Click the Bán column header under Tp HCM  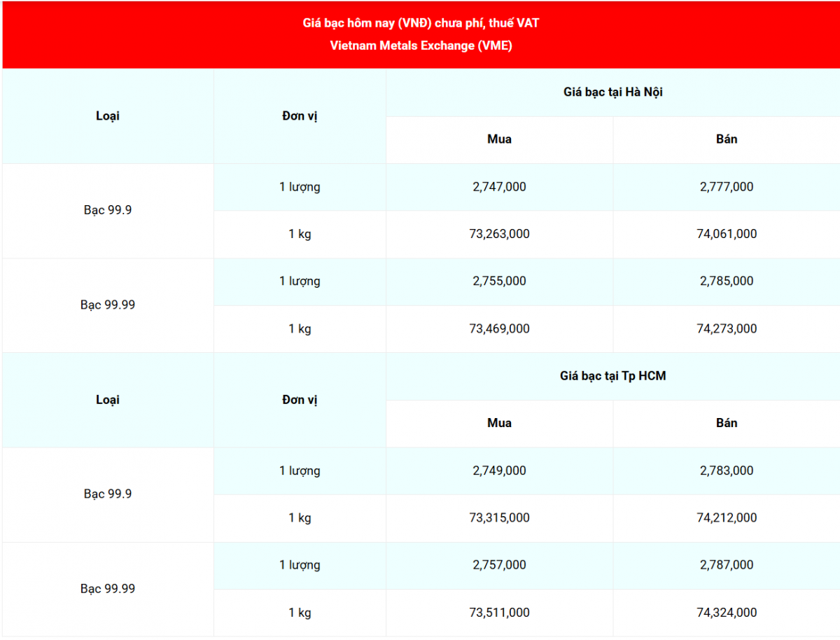point(726,423)
